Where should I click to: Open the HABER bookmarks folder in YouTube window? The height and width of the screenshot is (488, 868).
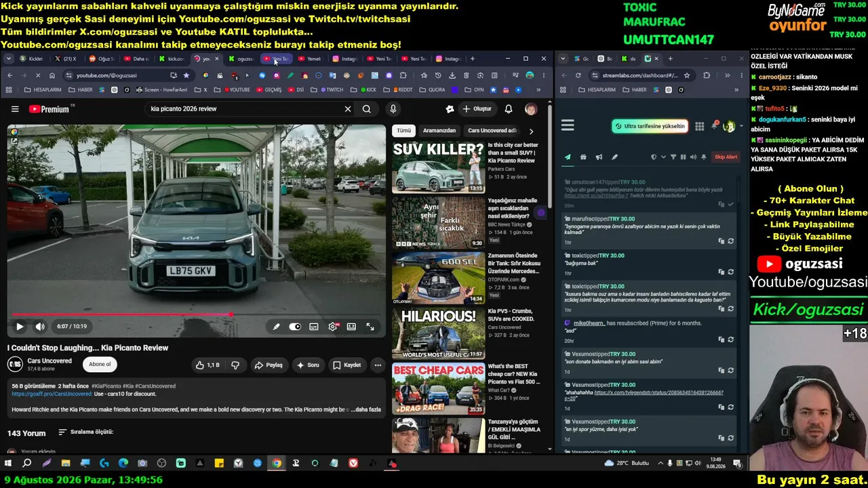click(81, 89)
